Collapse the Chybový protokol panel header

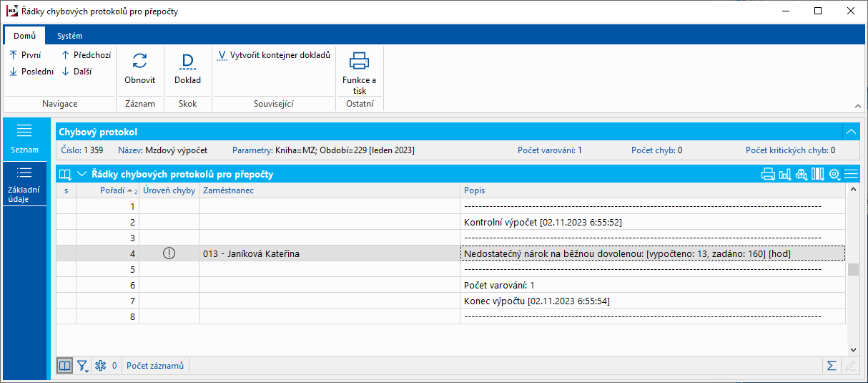pos(851,132)
